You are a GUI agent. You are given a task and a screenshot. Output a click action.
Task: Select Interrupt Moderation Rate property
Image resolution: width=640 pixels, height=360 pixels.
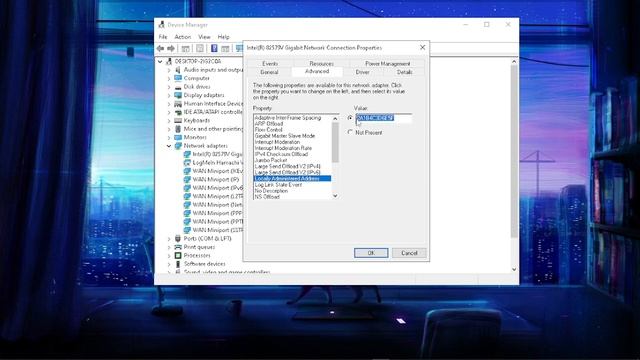[283, 148]
